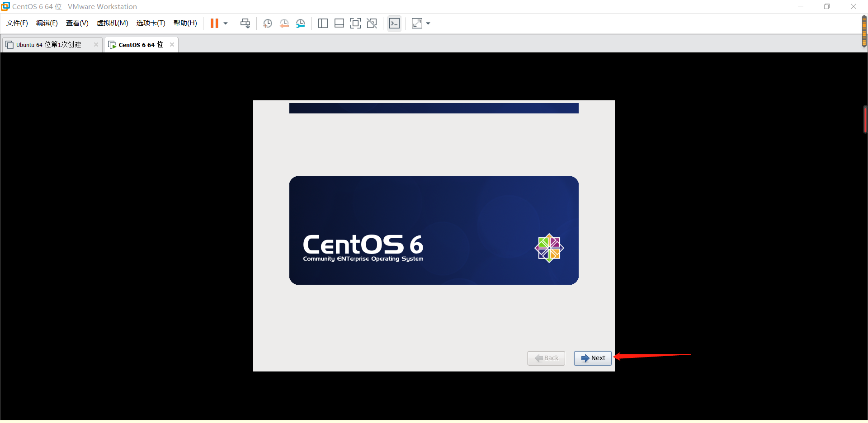Expand the stretch guest dropdown arrow
Screen dimensions: 868x423
[428, 23]
